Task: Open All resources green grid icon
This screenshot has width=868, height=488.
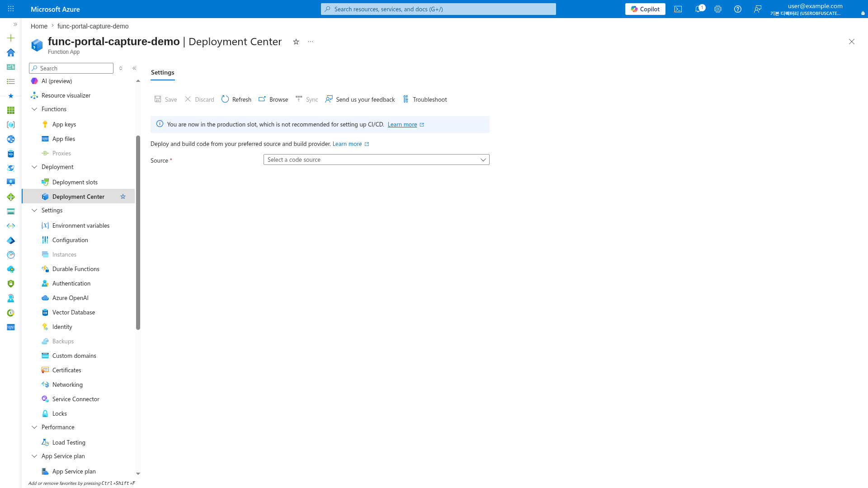Action: [x=11, y=110]
